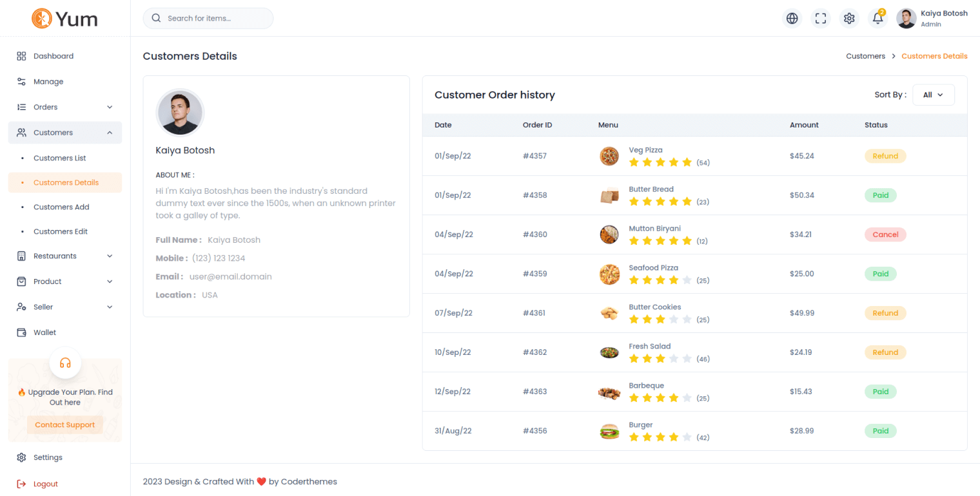The image size is (980, 496).
Task: Select Customers List submenu item
Action: [59, 158]
